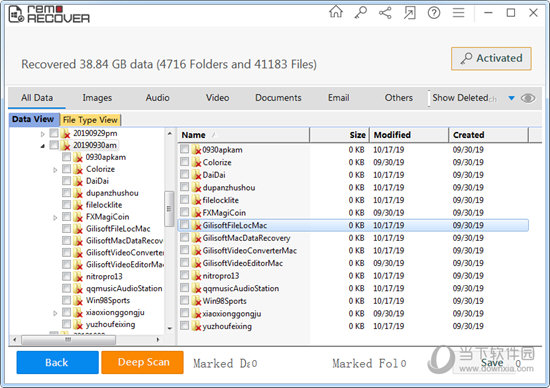Switch to the File Type View tab
Image resolution: width=550 pixels, height=388 pixels.
tap(90, 120)
